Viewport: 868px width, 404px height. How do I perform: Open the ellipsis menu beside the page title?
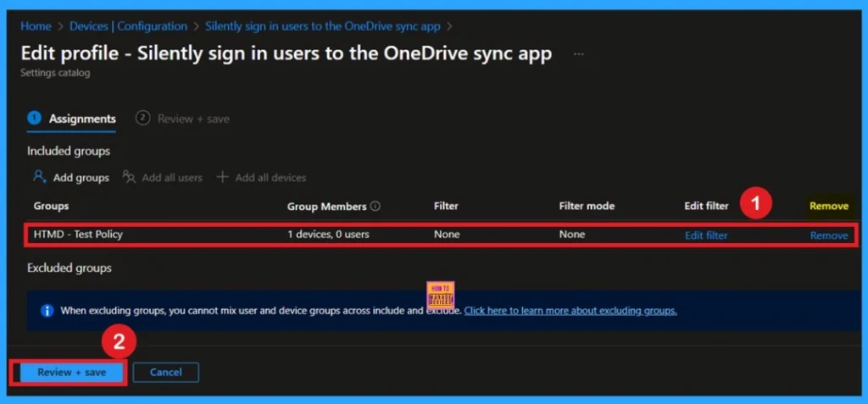click(578, 54)
